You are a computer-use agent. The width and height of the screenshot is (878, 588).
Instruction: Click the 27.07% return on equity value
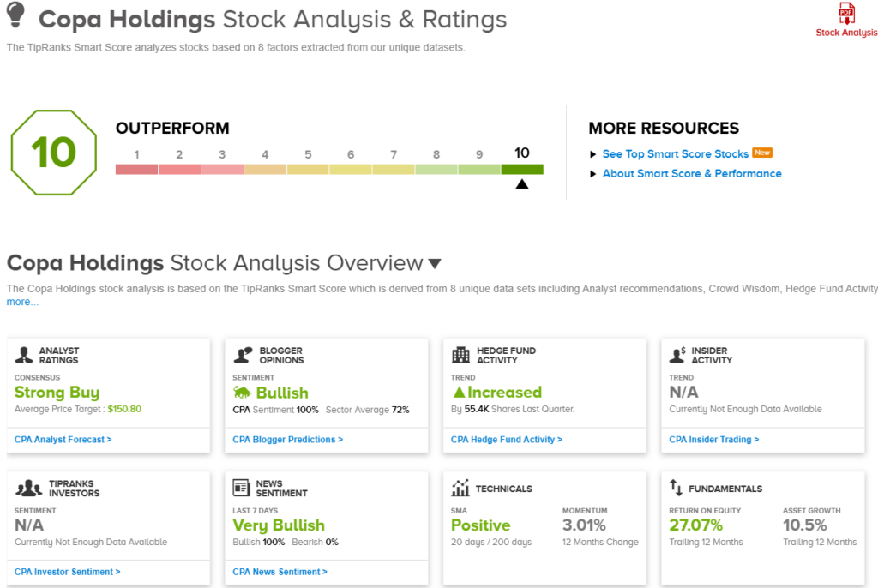click(x=696, y=525)
